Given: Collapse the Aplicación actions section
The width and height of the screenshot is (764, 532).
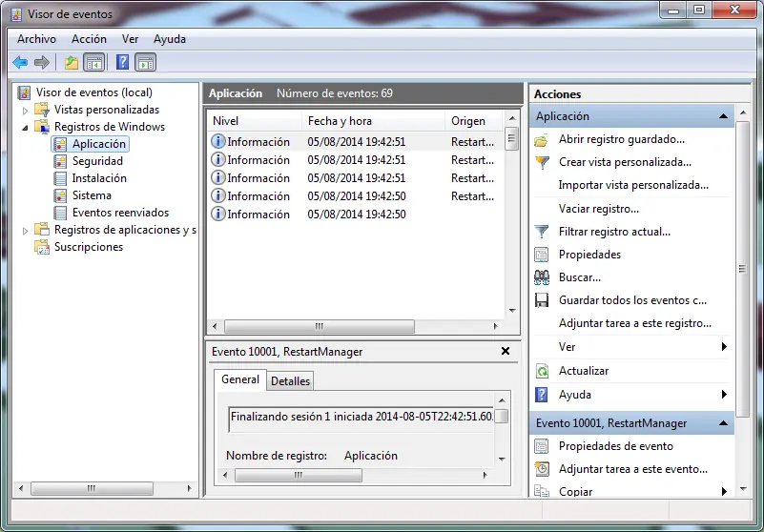Looking at the screenshot, I should tap(723, 116).
